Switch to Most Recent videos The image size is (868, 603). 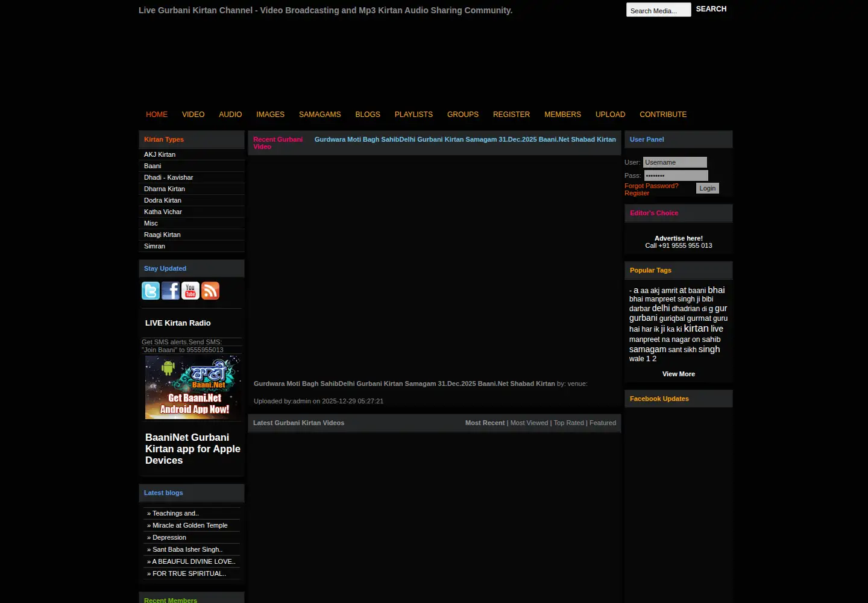[x=485, y=423]
